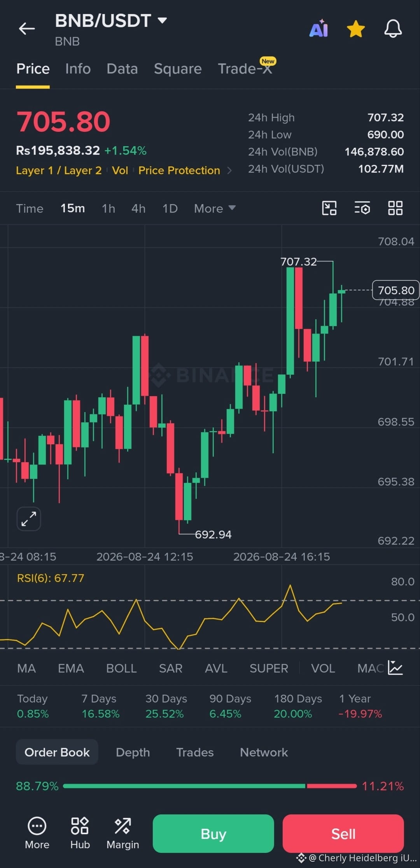The image size is (420, 868).
Task: Toggle the MA indicator
Action: click(x=26, y=668)
